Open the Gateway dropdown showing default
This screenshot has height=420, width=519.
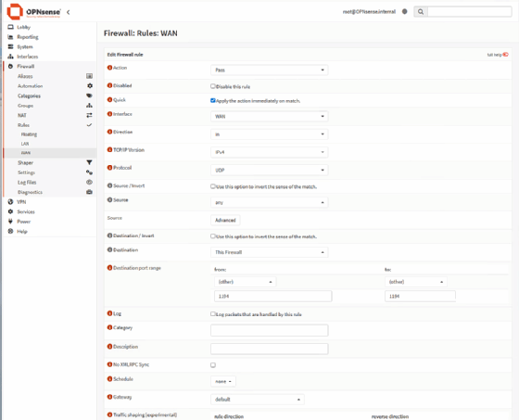tap(258, 400)
